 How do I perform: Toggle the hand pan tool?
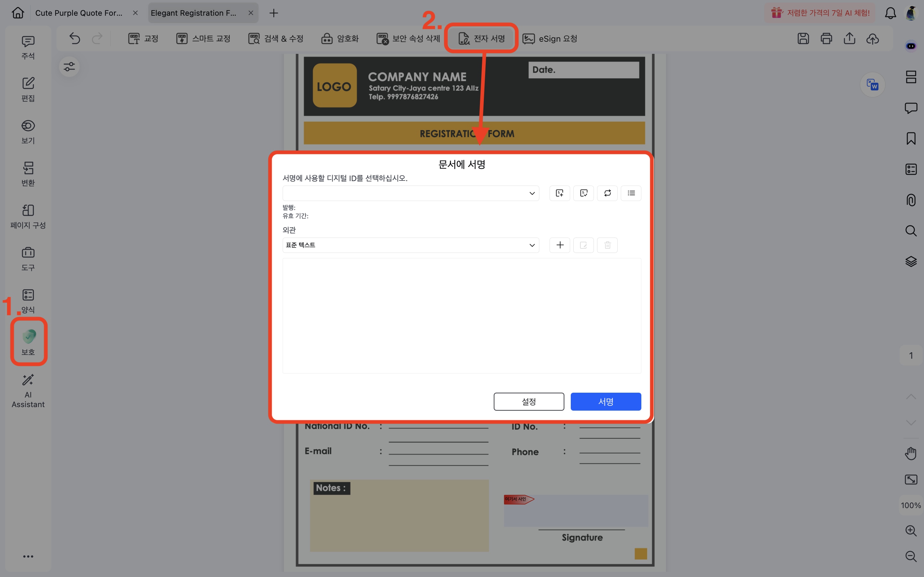coord(911,453)
